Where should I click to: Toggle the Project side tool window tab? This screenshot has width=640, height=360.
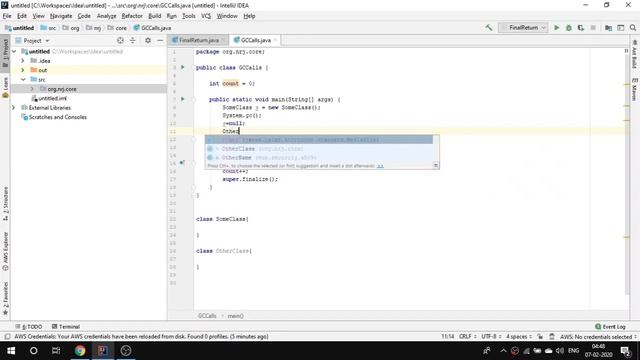(x=5, y=53)
